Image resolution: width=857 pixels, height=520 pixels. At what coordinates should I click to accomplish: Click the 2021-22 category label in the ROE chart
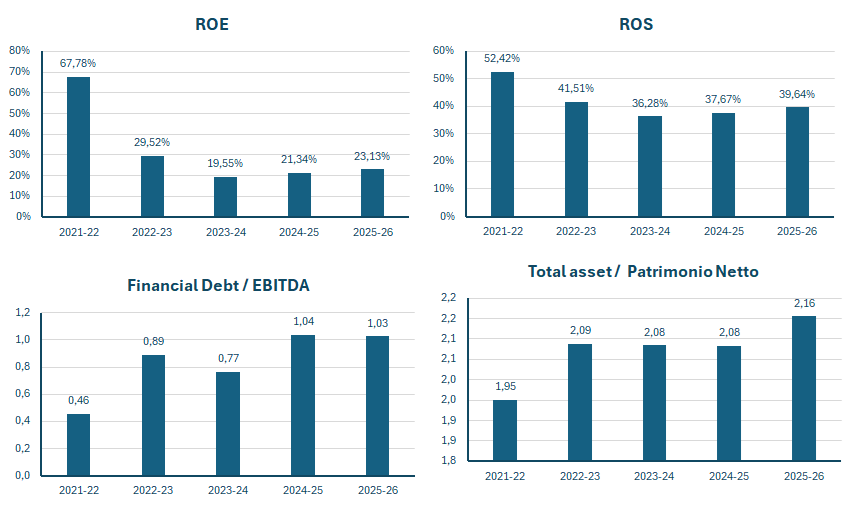point(79,232)
